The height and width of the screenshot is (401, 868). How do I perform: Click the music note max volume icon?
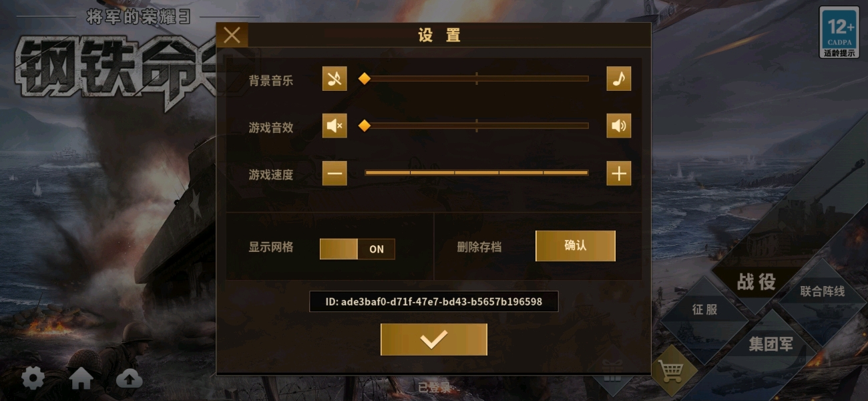click(x=619, y=79)
